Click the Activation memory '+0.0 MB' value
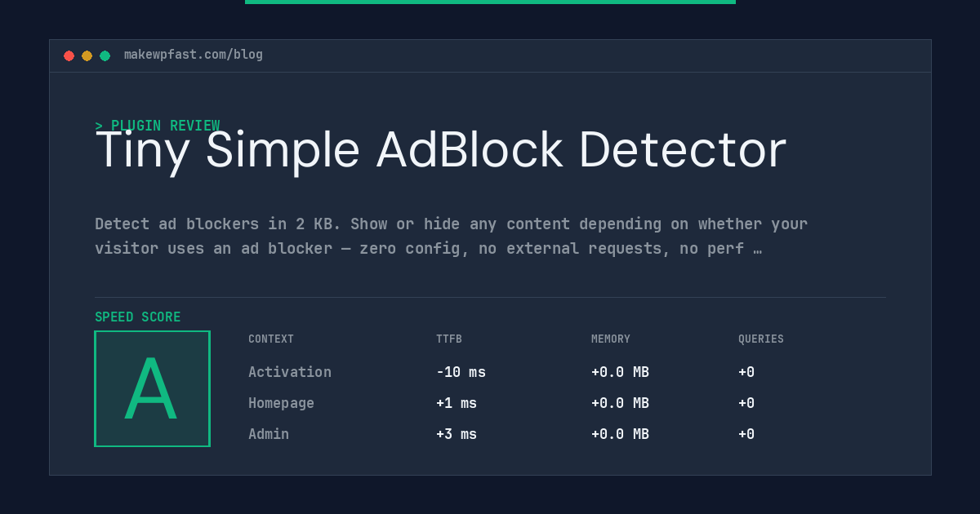The image size is (980, 514). pos(620,372)
